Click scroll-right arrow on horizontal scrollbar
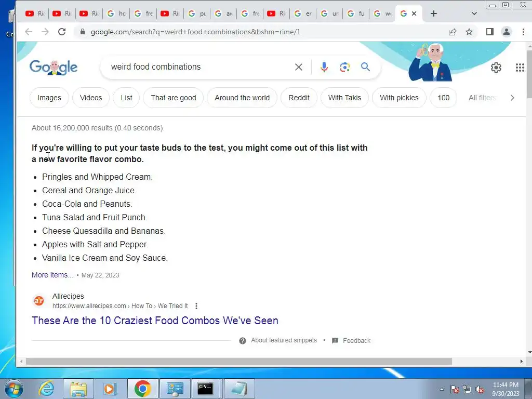The height and width of the screenshot is (399, 532). coord(522,362)
